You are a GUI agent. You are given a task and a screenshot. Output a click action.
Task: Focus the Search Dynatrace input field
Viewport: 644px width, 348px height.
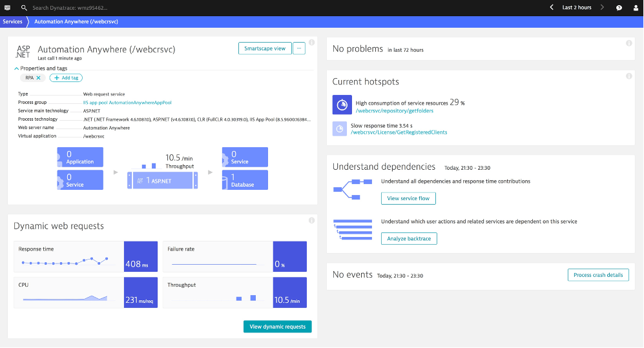pyautogui.click(x=70, y=8)
